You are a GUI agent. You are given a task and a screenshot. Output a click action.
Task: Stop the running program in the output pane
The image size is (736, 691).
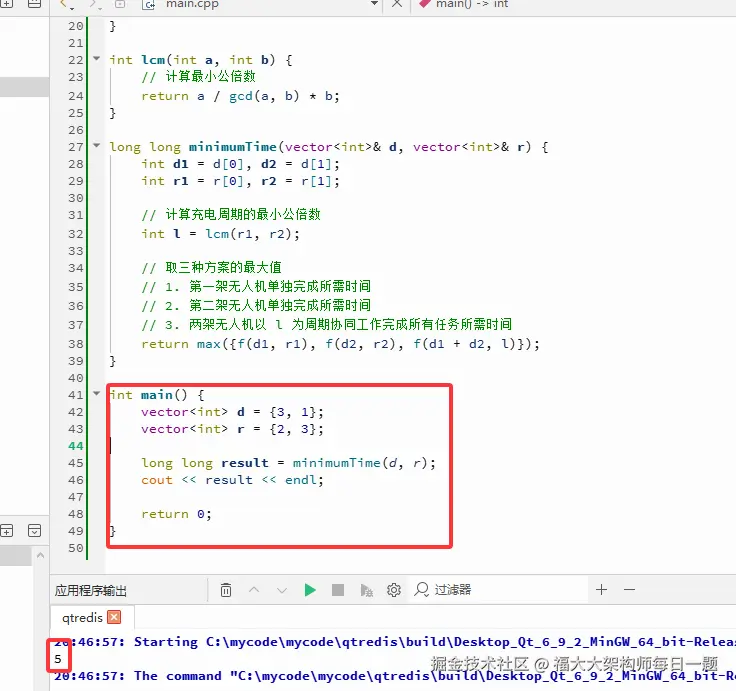pos(338,590)
